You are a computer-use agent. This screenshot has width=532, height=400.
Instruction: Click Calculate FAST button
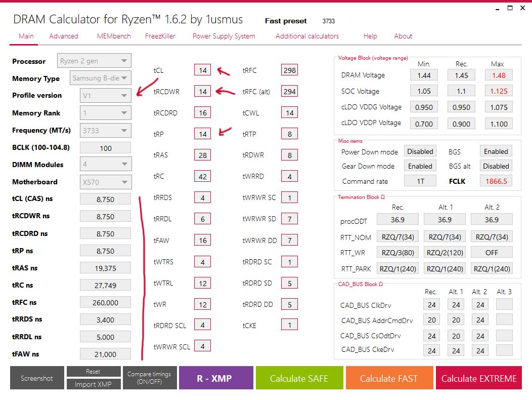coord(389,378)
